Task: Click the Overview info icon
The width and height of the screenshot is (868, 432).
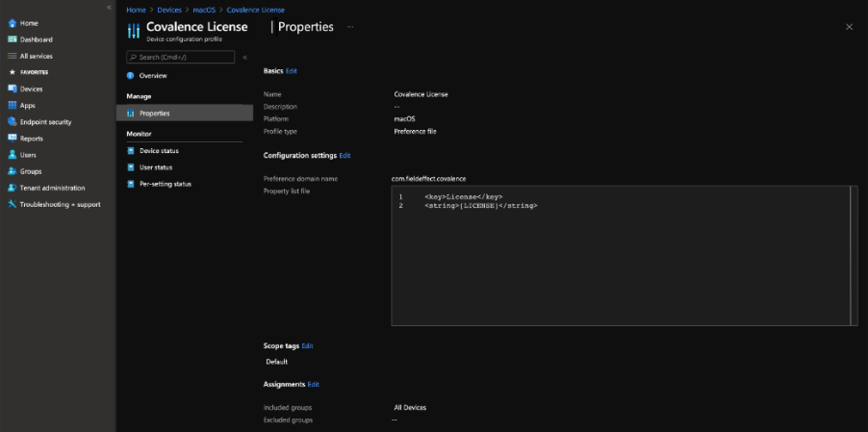Action: point(130,75)
